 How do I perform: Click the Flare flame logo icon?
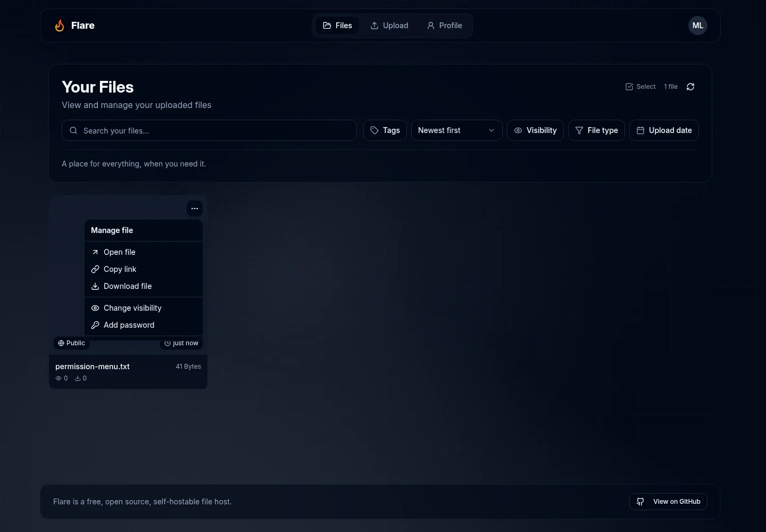click(60, 26)
